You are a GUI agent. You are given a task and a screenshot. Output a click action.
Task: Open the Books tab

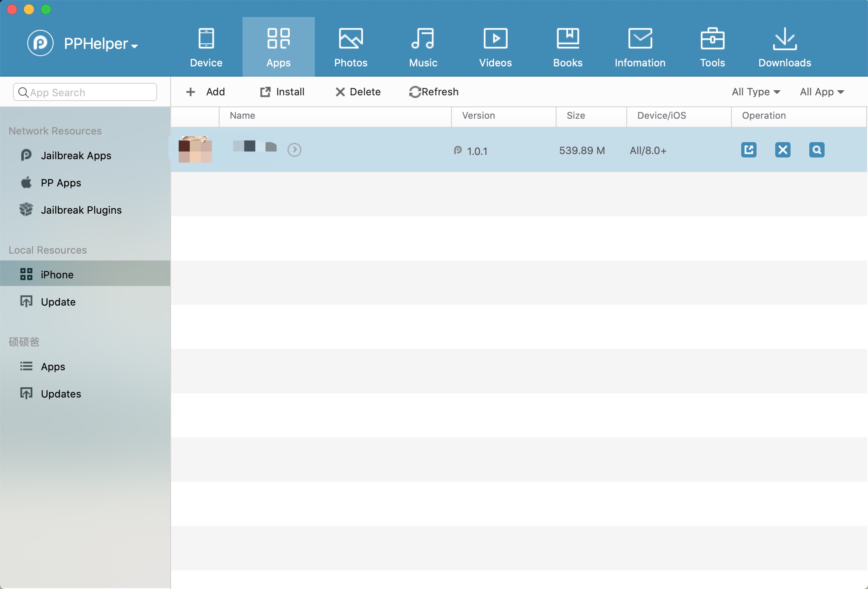pyautogui.click(x=568, y=47)
